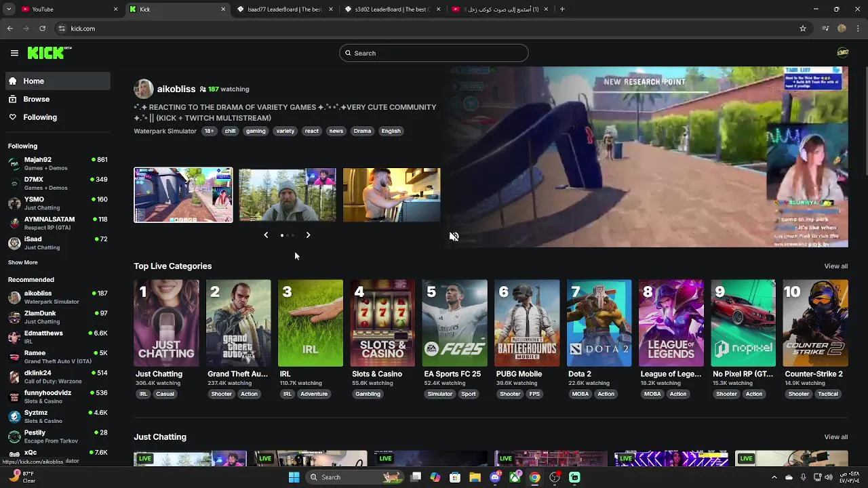Select shirtless man featured thumbnail
Image resolution: width=868 pixels, height=488 pixels.
(x=391, y=195)
